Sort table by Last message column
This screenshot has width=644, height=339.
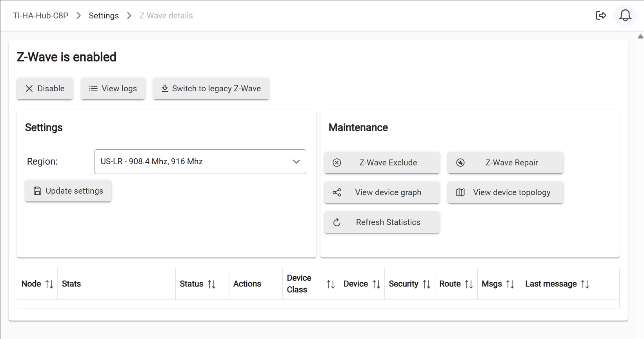(585, 284)
